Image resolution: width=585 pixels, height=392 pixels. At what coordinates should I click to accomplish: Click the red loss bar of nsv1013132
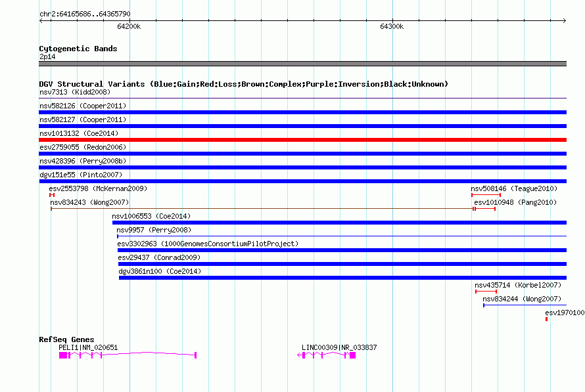[x=302, y=140]
